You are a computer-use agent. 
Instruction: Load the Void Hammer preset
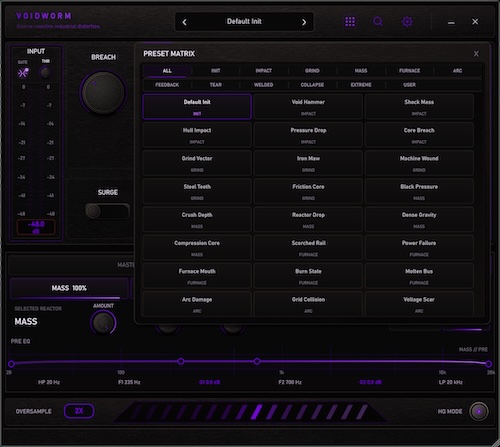(x=308, y=107)
